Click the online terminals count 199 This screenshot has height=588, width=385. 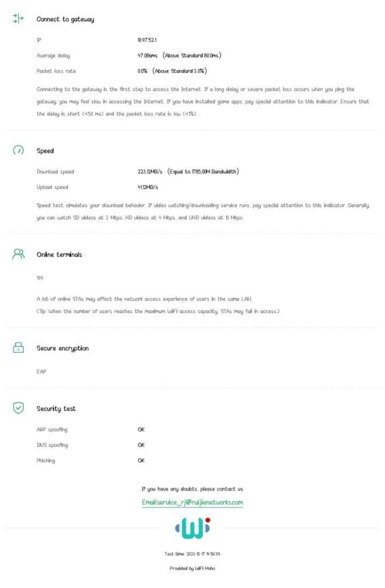coord(40,278)
